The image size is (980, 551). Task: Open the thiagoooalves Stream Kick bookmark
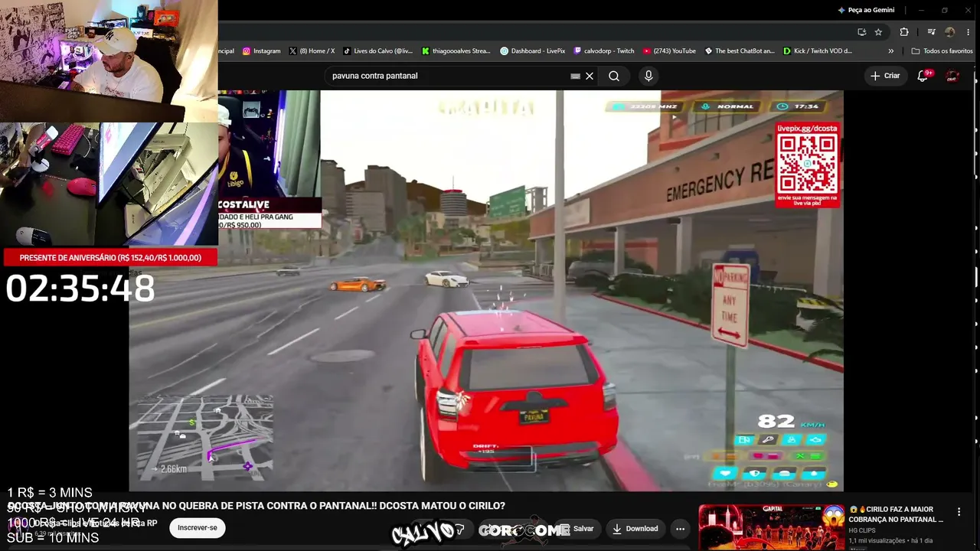456,51
